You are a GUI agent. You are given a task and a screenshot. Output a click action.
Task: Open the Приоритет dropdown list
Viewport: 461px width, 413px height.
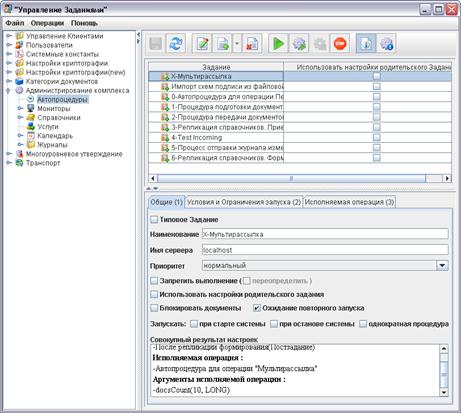point(442,266)
